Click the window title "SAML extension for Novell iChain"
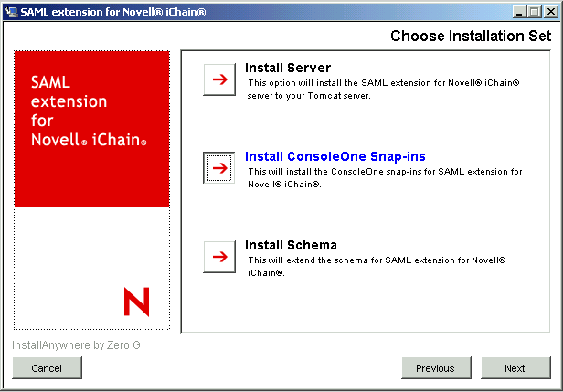Image resolution: width=563 pixels, height=392 pixels. click(113, 12)
